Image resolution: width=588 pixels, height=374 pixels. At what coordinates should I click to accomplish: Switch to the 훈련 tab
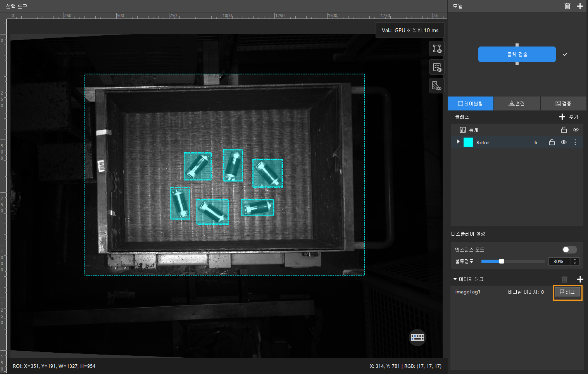pos(517,103)
